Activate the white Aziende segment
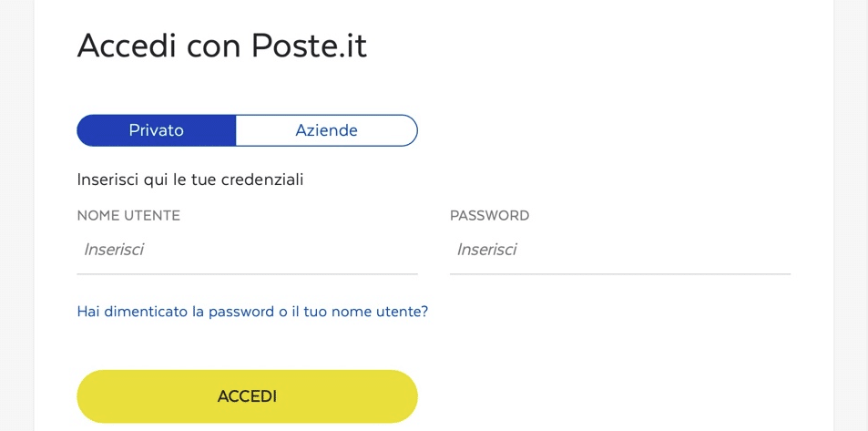This screenshot has width=868, height=431. tap(326, 130)
